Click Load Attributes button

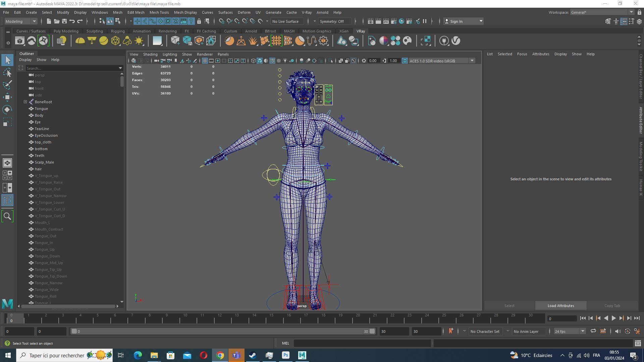(560, 306)
